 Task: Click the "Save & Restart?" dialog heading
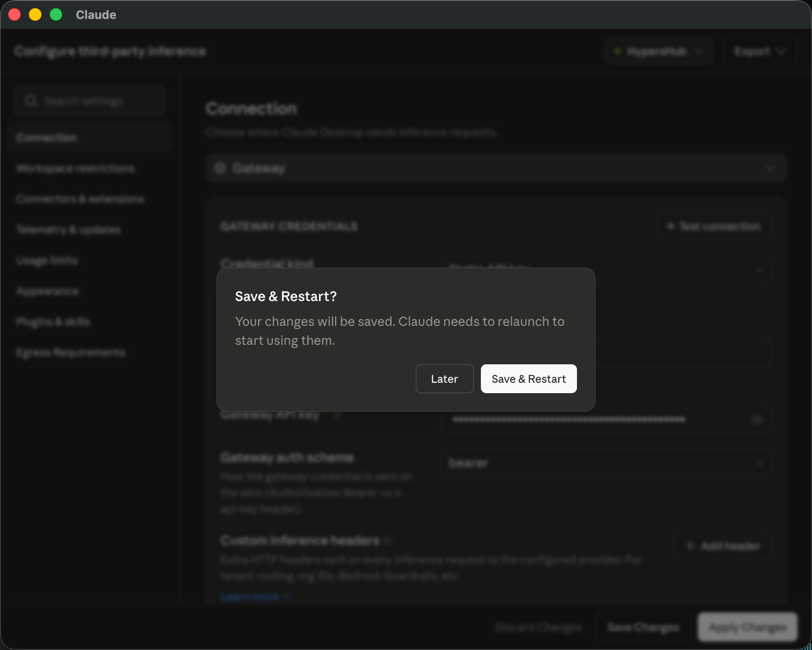point(286,296)
